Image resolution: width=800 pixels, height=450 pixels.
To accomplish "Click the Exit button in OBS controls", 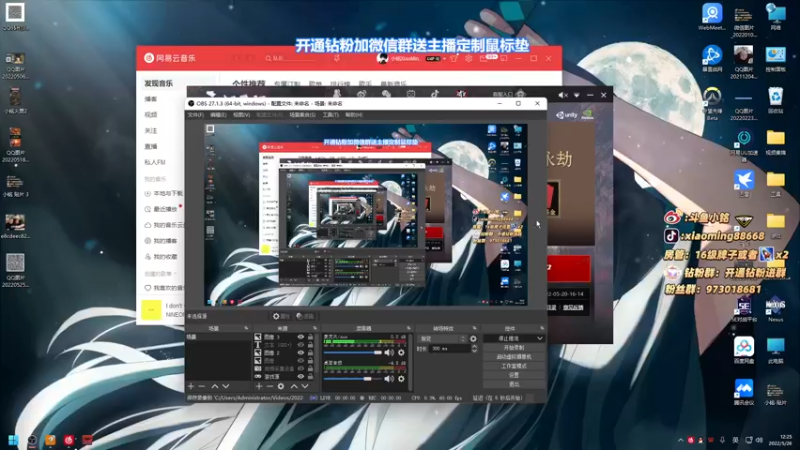I will tap(514, 384).
